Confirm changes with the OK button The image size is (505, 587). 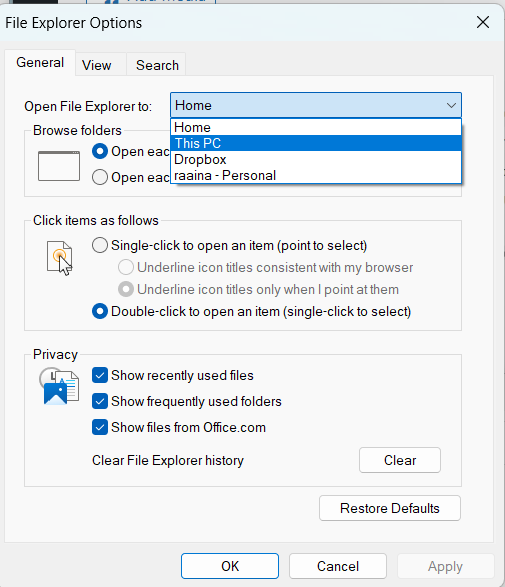tap(230, 566)
